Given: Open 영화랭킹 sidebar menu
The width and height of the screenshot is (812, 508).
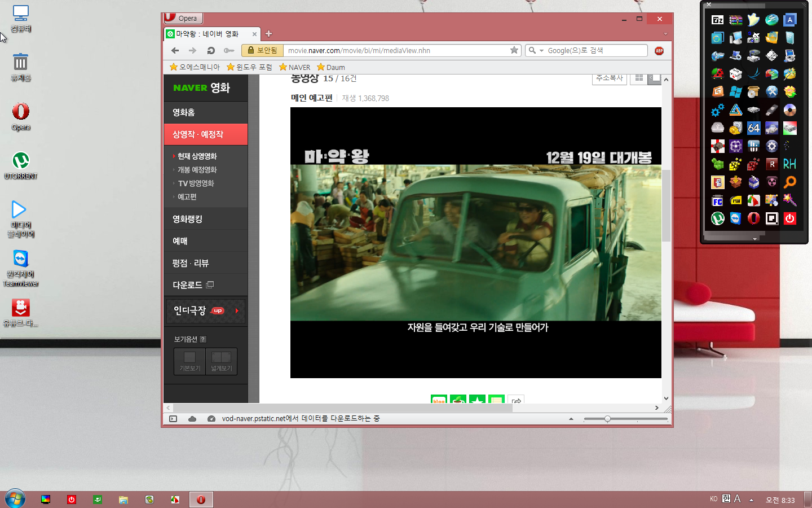Looking at the screenshot, I should [x=206, y=219].
